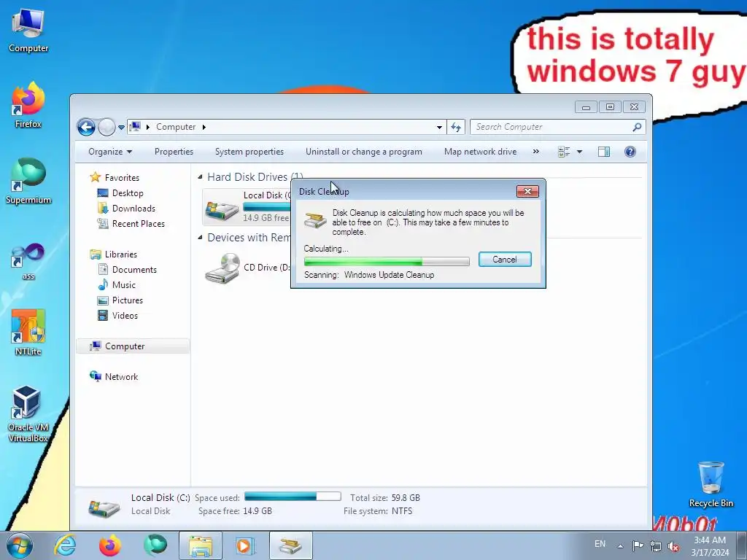Click Properties in the Explorer toolbar
Viewport: 747px width, 560px height.
click(x=174, y=152)
